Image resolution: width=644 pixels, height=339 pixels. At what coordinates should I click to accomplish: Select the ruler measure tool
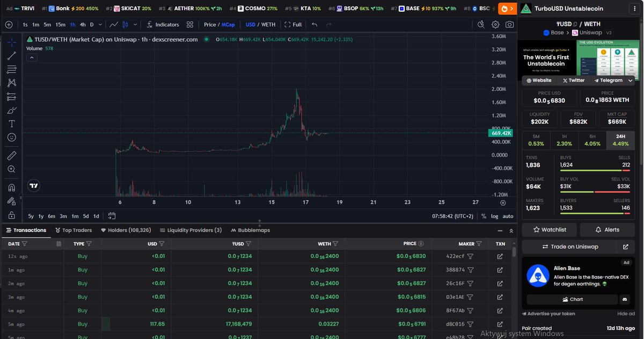pos(11,156)
